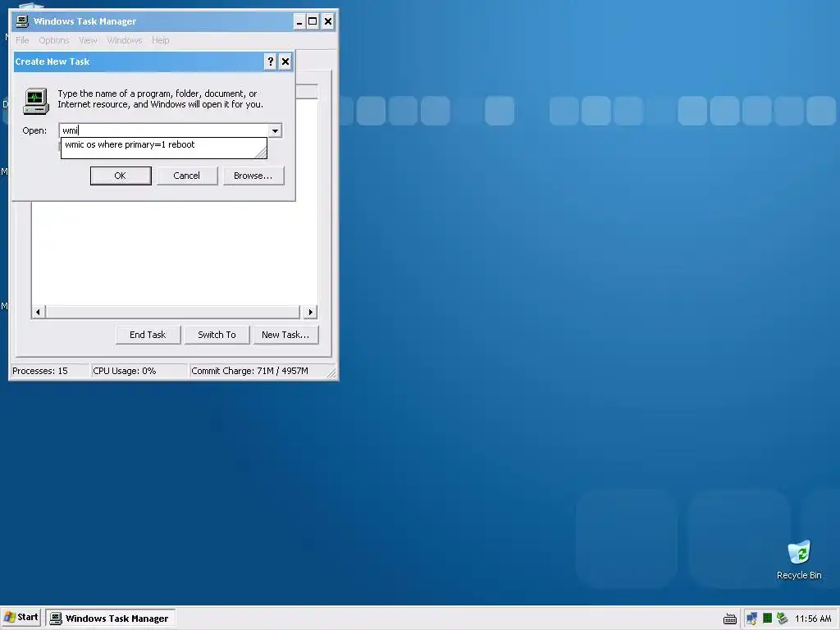Open the Options menu in Task Manager

(x=53, y=40)
